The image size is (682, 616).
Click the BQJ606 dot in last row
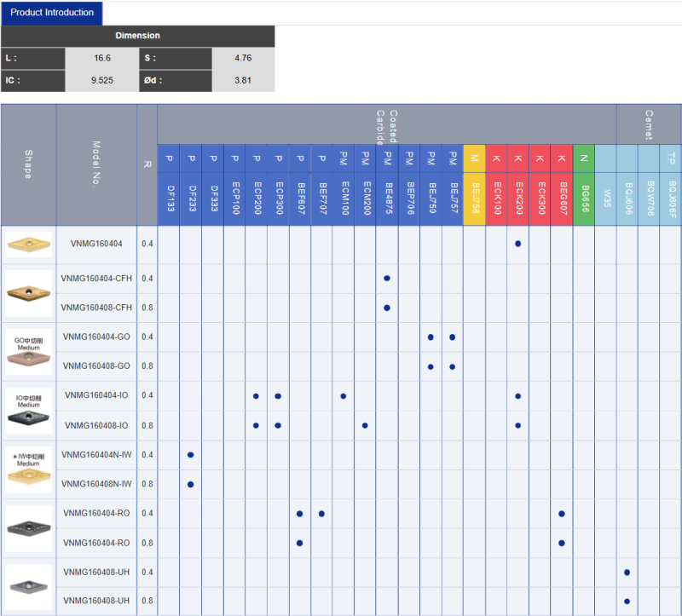click(x=627, y=602)
